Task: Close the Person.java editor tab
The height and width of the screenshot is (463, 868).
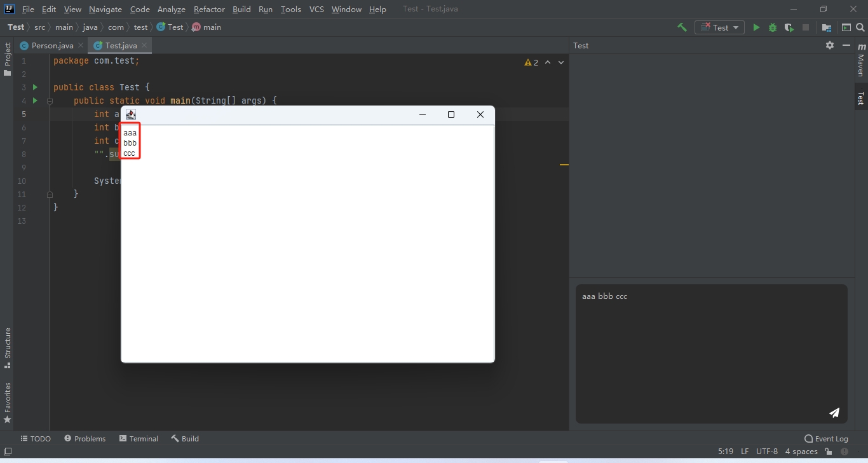Action: 81,45
